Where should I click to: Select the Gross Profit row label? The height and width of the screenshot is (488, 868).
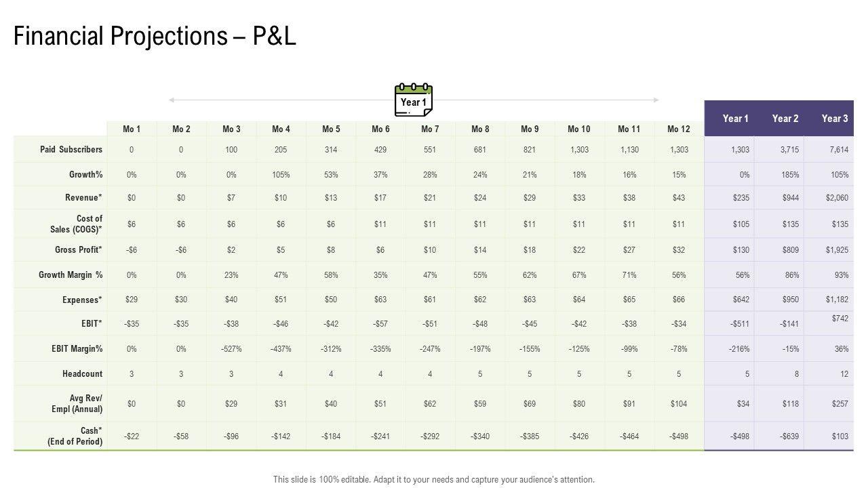(x=79, y=249)
